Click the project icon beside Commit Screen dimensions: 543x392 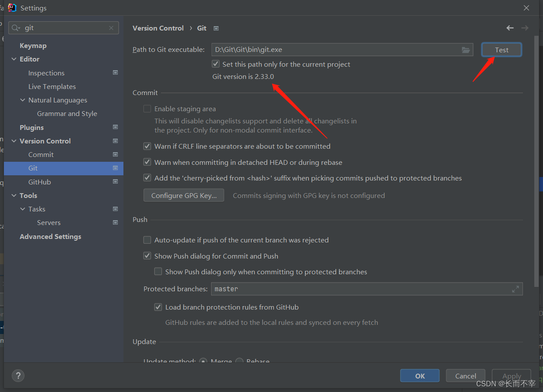(x=115, y=154)
